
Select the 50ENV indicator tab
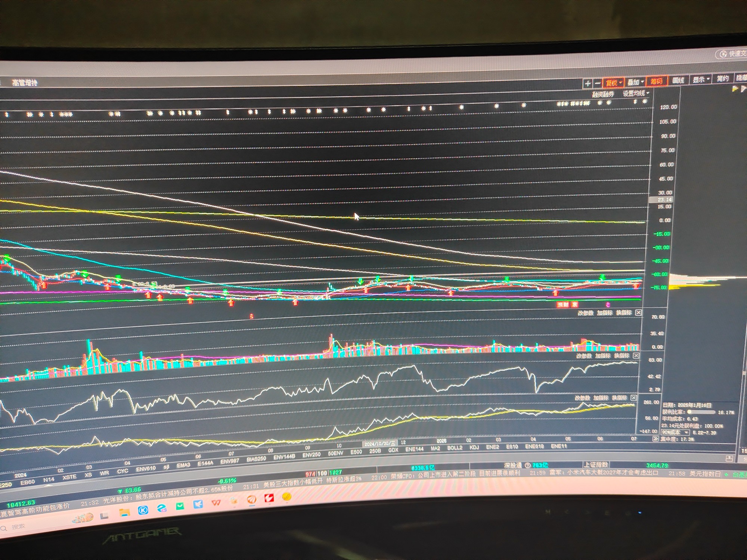pos(335,453)
